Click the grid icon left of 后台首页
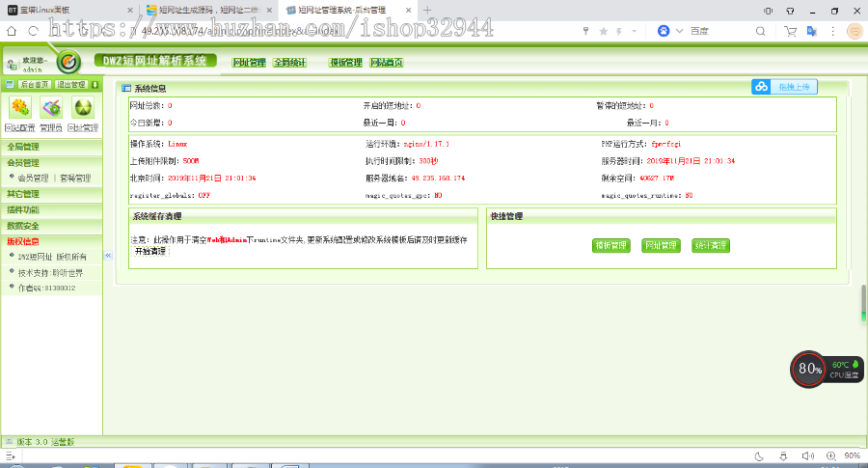The width and height of the screenshot is (868, 468). click(x=10, y=84)
